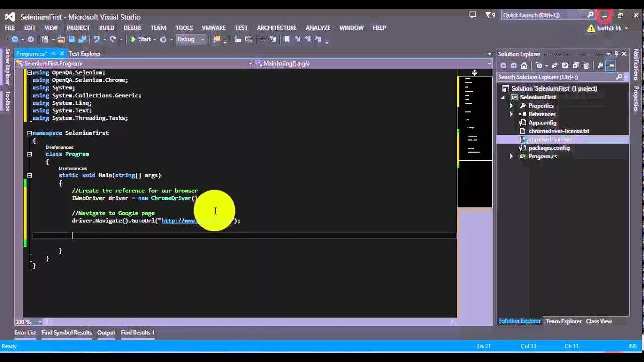Select chromedriver-license.txt in Solution Explorer
The image size is (644, 362).
558,131
